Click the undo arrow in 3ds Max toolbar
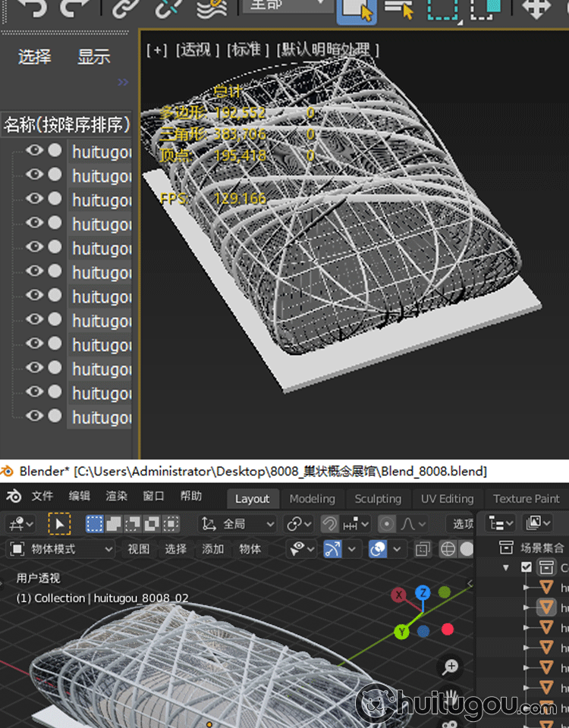The image size is (569, 728). coord(32,8)
